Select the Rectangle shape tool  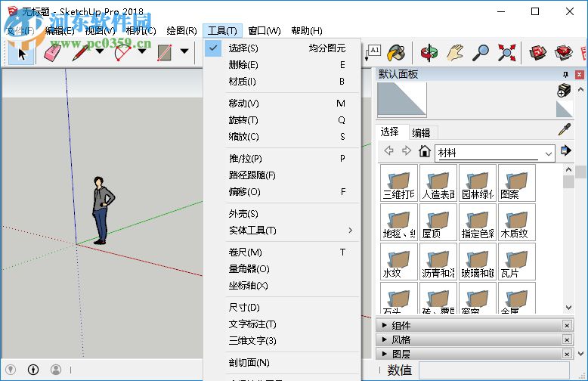tap(165, 53)
